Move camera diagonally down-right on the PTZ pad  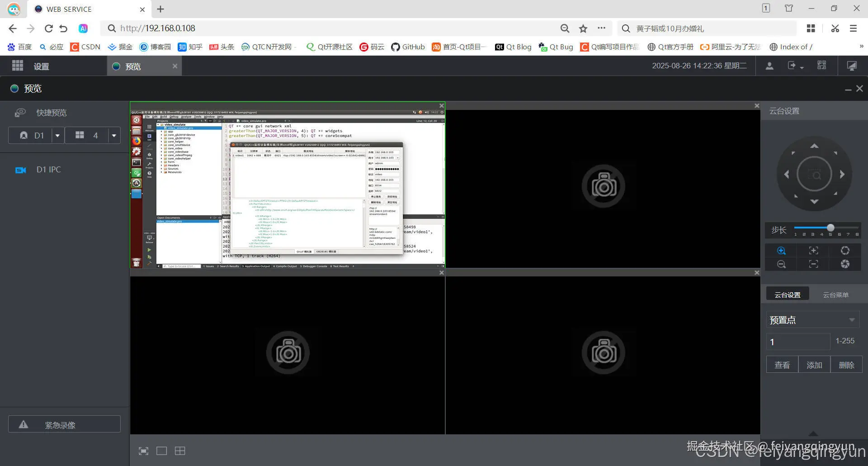[835, 194]
